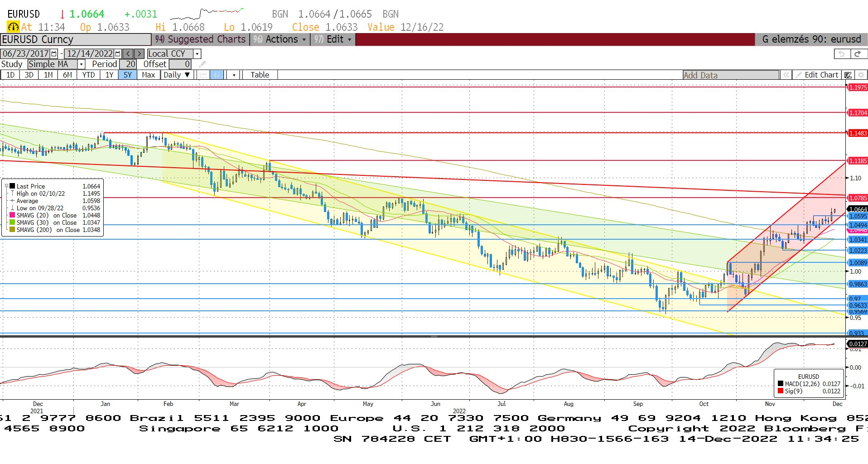Select the candlestick chart type icon
Image resolution: width=868 pixels, height=464 pixels.
coord(217,75)
